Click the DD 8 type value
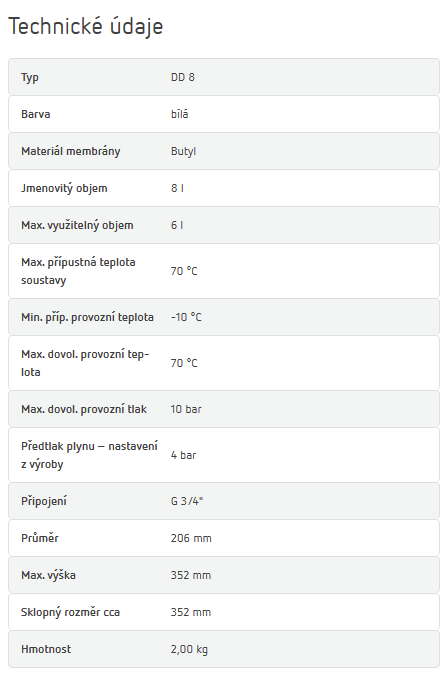This screenshot has height=677, width=448. click(183, 77)
